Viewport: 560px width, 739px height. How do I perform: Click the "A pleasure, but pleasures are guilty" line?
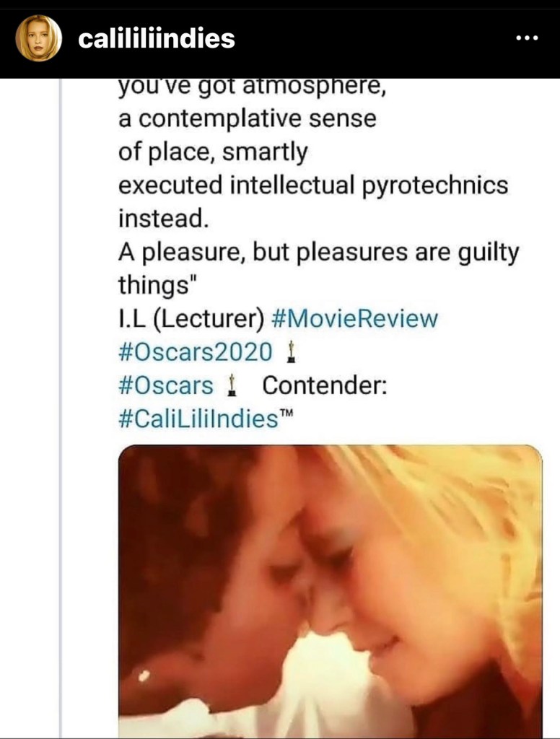318,253
